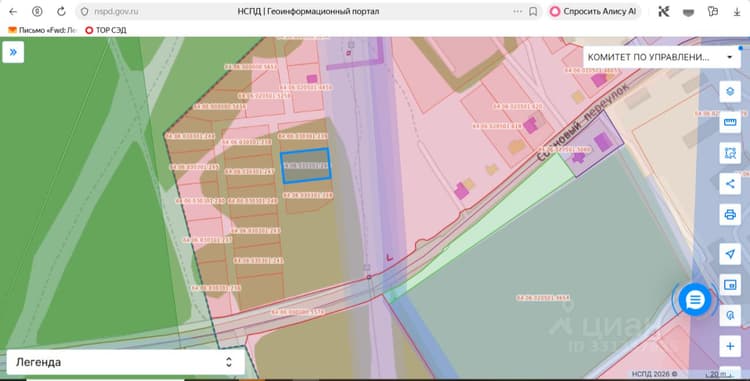The image size is (750, 381).
Task: Open the map layers selector
Action: [730, 91]
